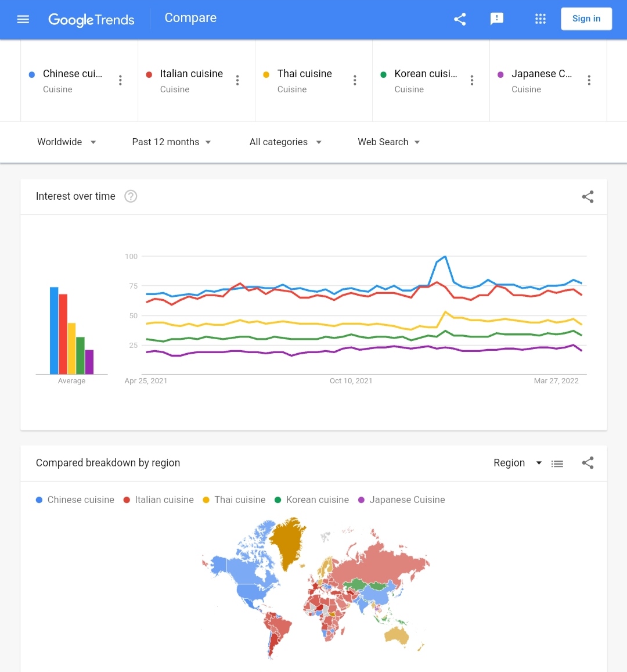Click the Sign in button
The height and width of the screenshot is (672, 627).
586,19
